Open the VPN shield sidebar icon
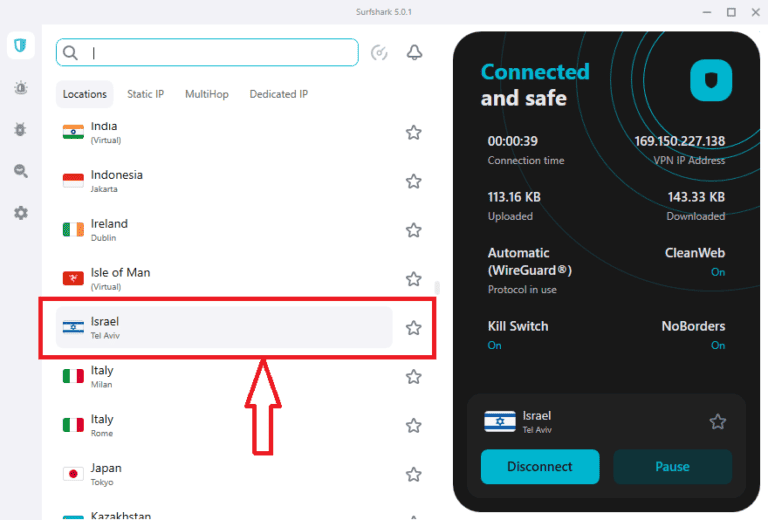 coord(21,46)
